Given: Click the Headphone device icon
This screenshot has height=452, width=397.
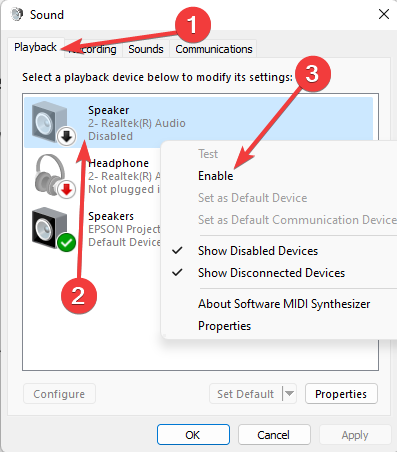Looking at the screenshot, I should pos(51,175).
